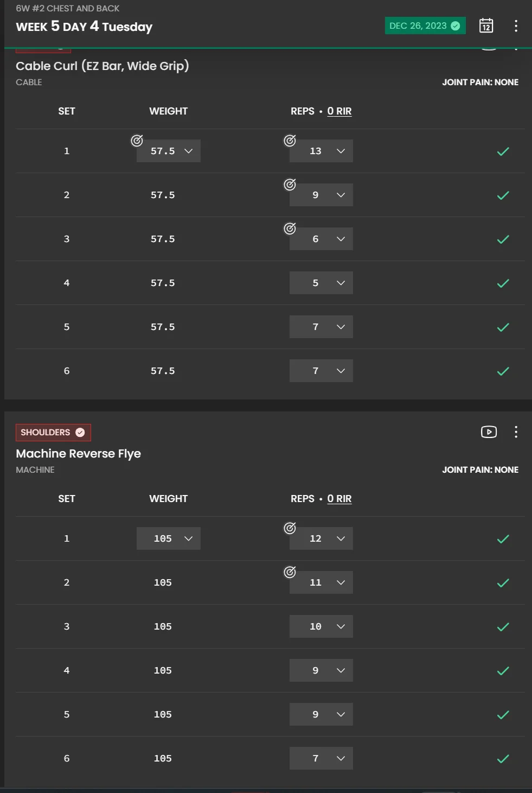Expand reps dropdown for Reverse Flye set 3
The image size is (532, 793).
pyautogui.click(x=321, y=626)
